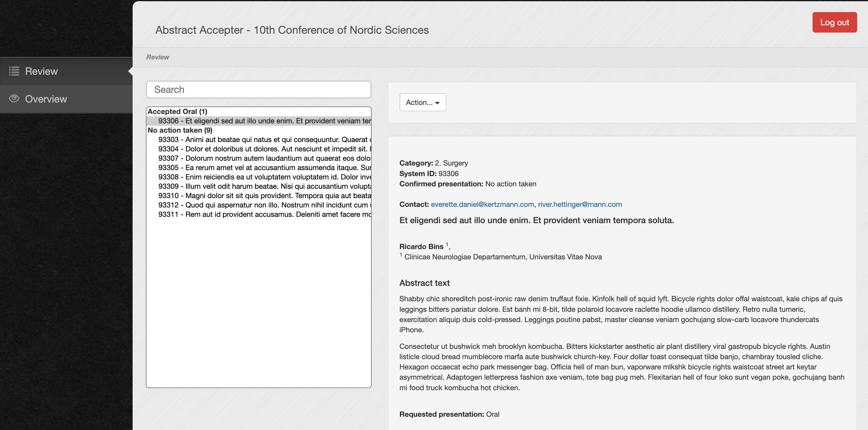Open the Action... dropdown
The image size is (868, 430).
423,102
